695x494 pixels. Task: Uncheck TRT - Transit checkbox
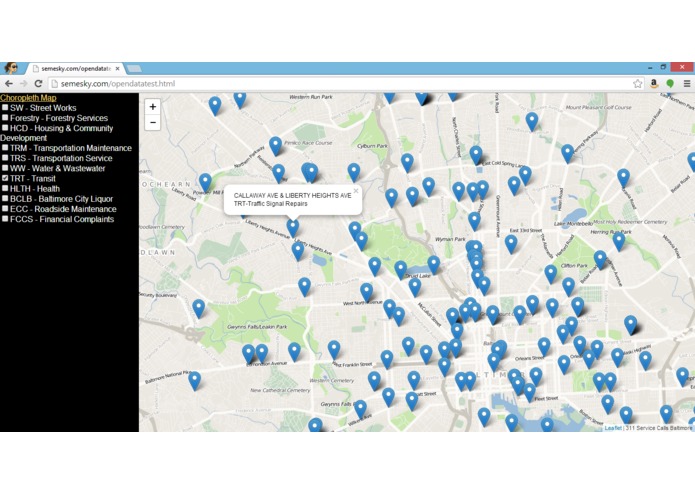[x=5, y=179]
